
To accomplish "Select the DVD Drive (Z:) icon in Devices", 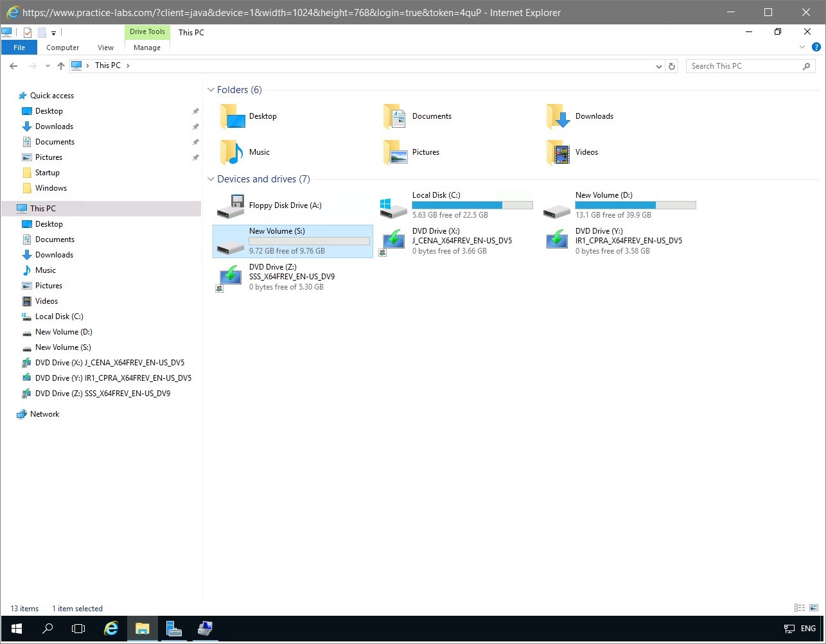I will [231, 278].
